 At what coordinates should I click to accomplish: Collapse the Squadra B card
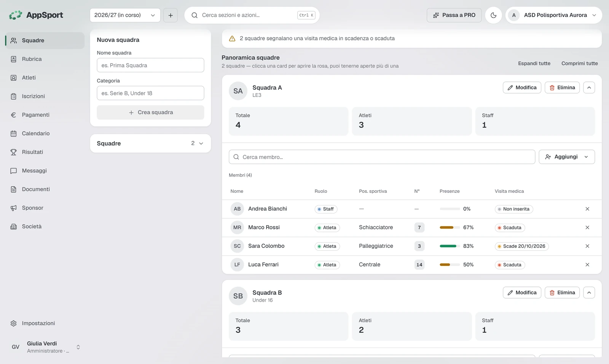589,292
